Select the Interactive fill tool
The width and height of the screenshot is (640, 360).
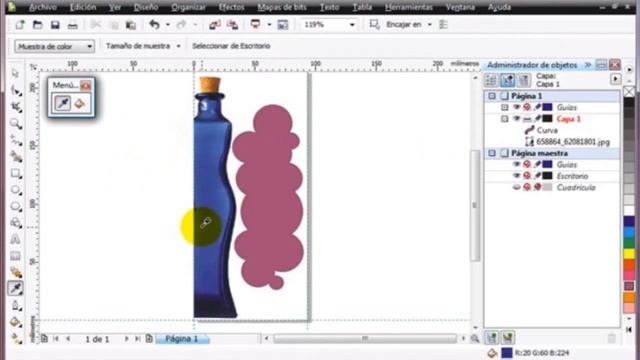[16, 338]
